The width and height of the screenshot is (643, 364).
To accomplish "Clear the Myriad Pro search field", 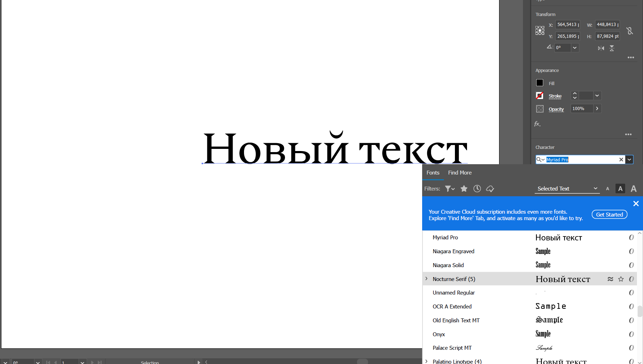I will (x=621, y=160).
